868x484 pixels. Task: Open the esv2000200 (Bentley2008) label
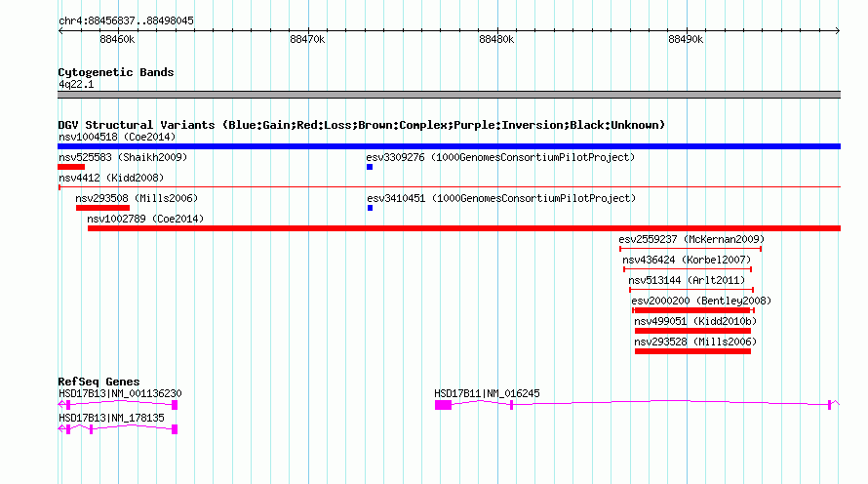[x=701, y=301]
